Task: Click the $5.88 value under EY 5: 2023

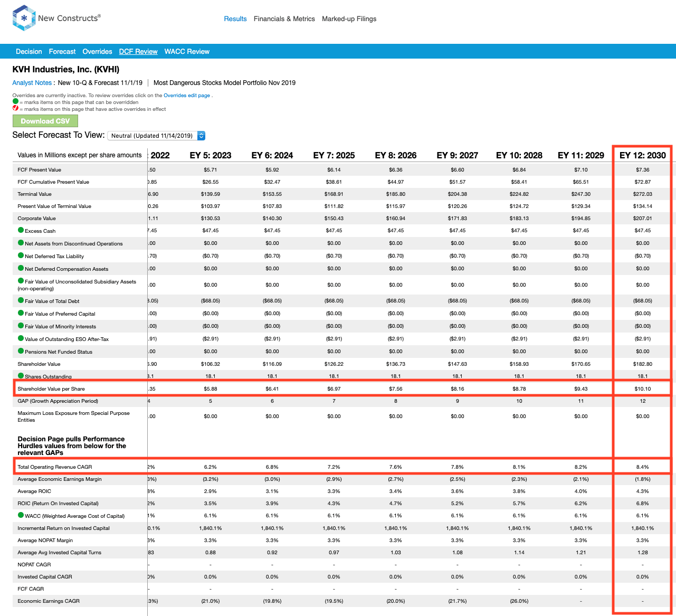Action: pyautogui.click(x=211, y=389)
